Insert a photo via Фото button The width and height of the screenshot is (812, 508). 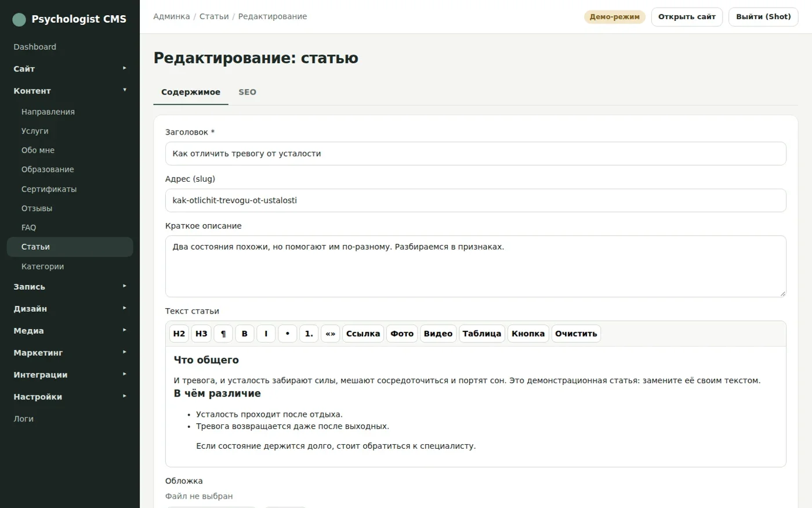pyautogui.click(x=402, y=334)
